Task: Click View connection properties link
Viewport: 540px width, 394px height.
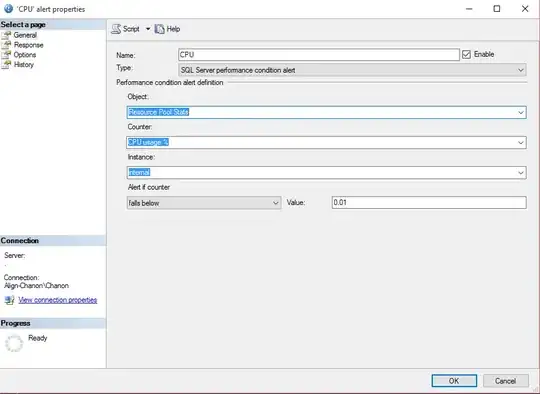Action: point(58,300)
